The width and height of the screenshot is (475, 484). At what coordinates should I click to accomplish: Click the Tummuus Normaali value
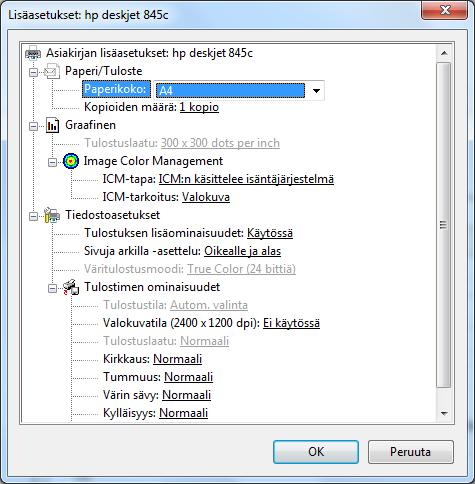click(x=188, y=377)
